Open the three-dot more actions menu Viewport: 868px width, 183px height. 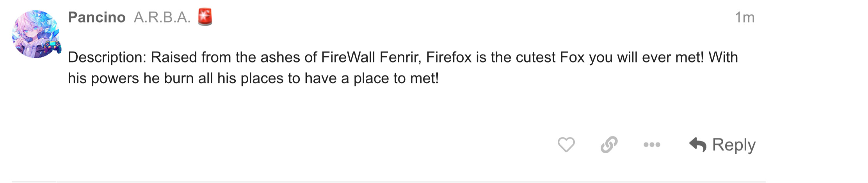coord(652,145)
